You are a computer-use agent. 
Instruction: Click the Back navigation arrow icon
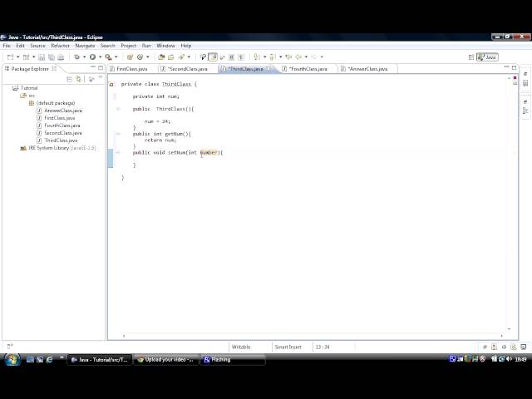[298, 57]
